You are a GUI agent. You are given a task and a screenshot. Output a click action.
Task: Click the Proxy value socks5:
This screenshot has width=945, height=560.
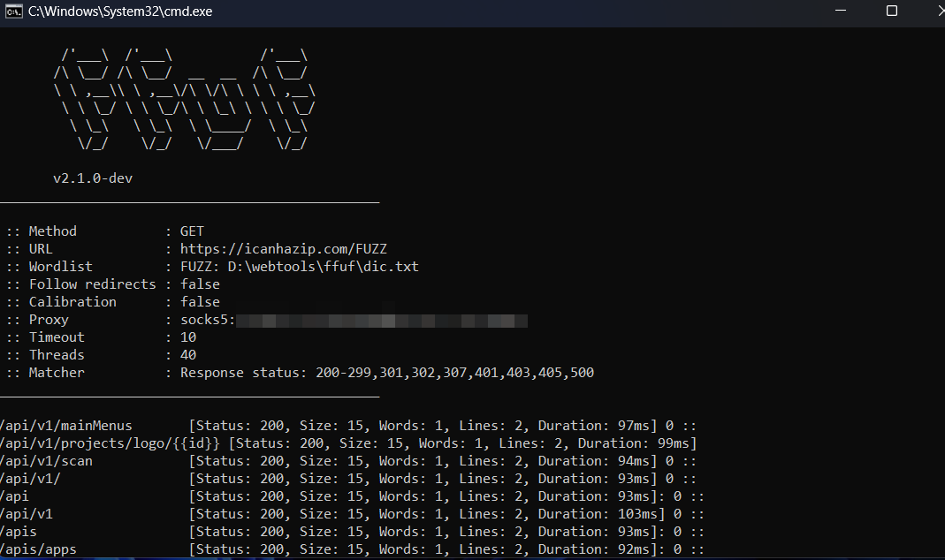click(208, 320)
